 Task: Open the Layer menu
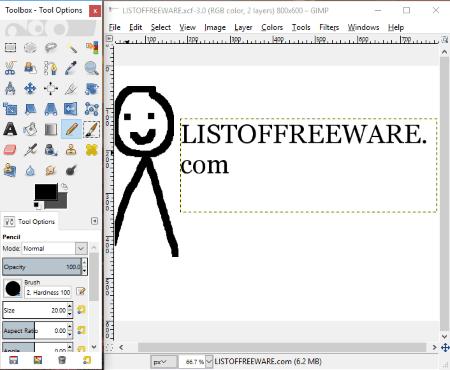(243, 27)
